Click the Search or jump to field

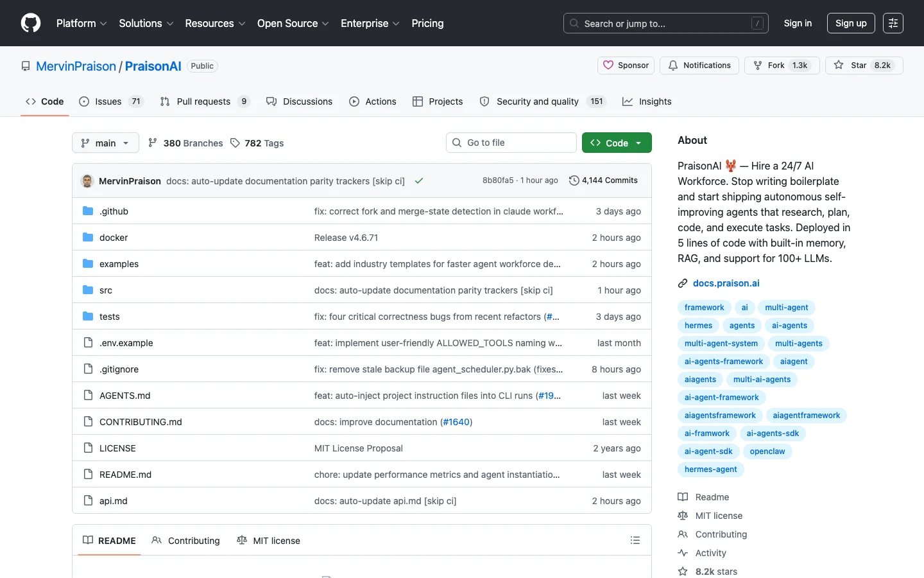667,23
